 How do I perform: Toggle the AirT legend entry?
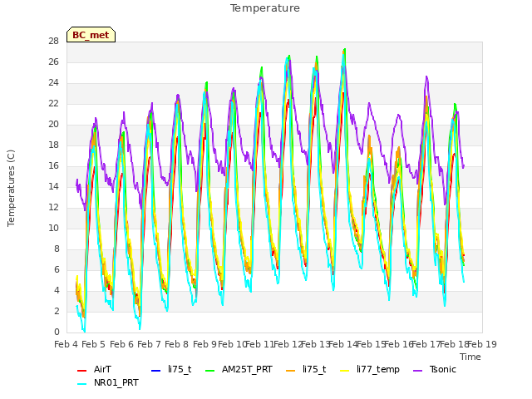click(94, 369)
